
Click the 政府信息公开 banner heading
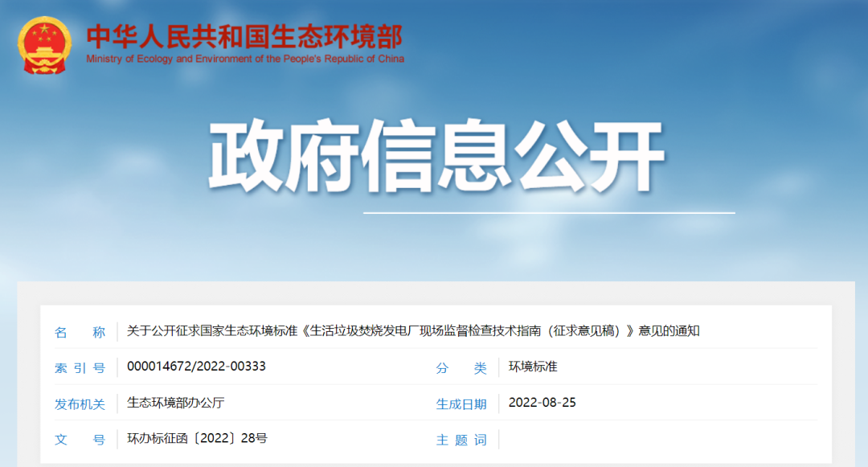(x=436, y=157)
